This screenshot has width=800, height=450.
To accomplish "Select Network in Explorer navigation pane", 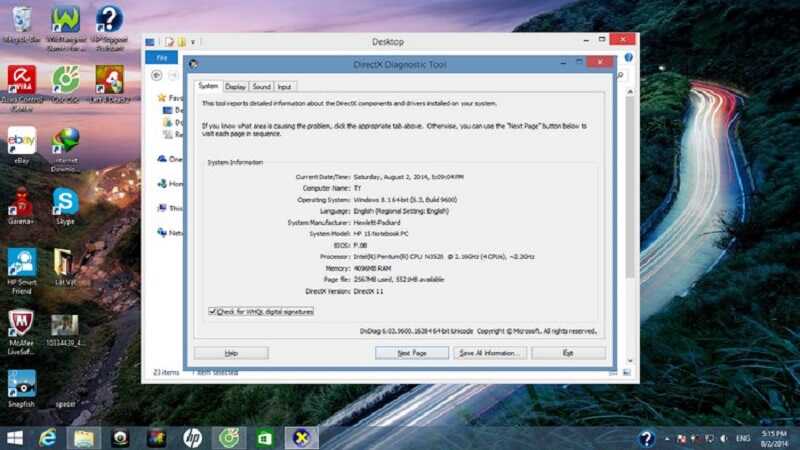I will click(x=170, y=233).
